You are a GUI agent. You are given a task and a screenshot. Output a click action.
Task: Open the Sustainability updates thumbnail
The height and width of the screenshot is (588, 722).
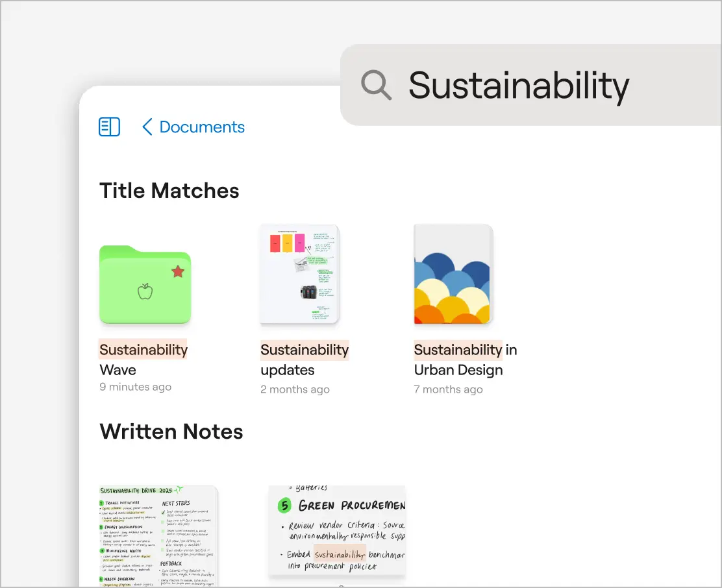click(299, 275)
